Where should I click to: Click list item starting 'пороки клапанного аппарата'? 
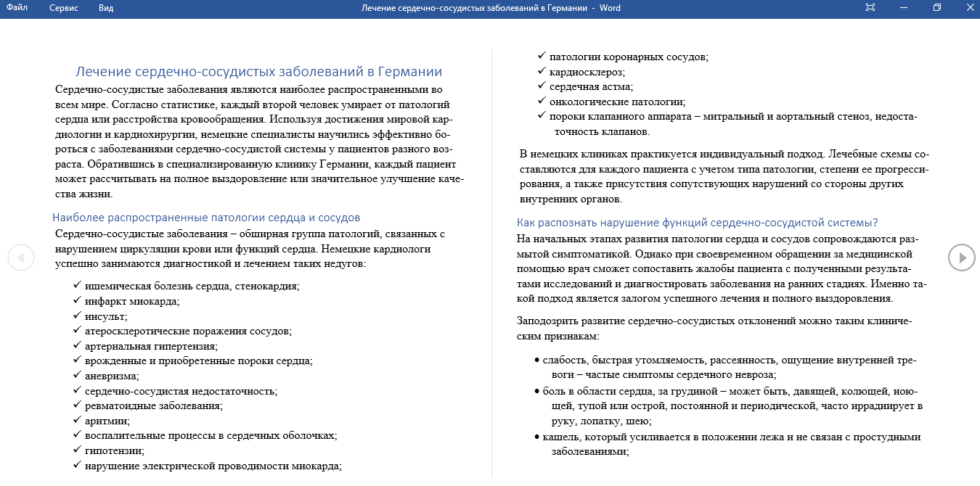[733, 124]
